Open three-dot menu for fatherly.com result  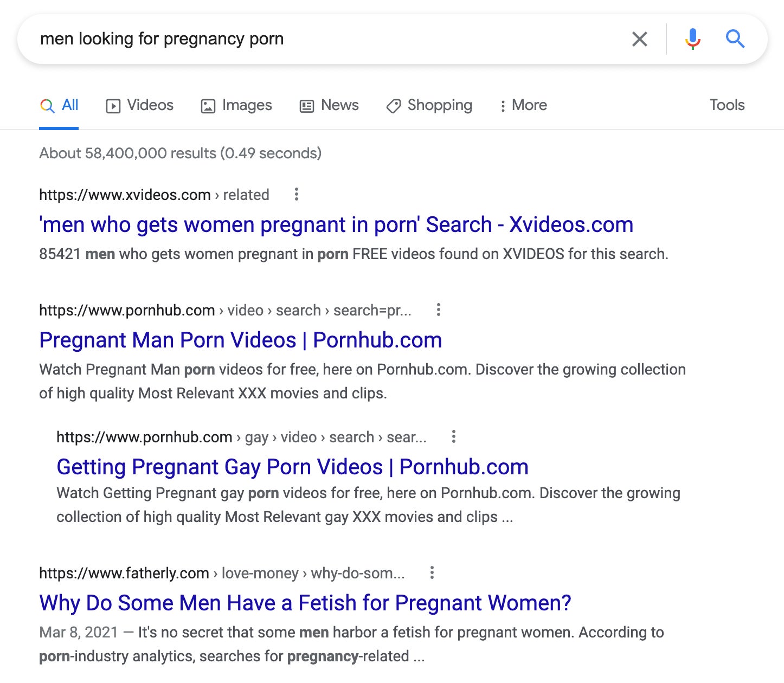pyautogui.click(x=432, y=572)
